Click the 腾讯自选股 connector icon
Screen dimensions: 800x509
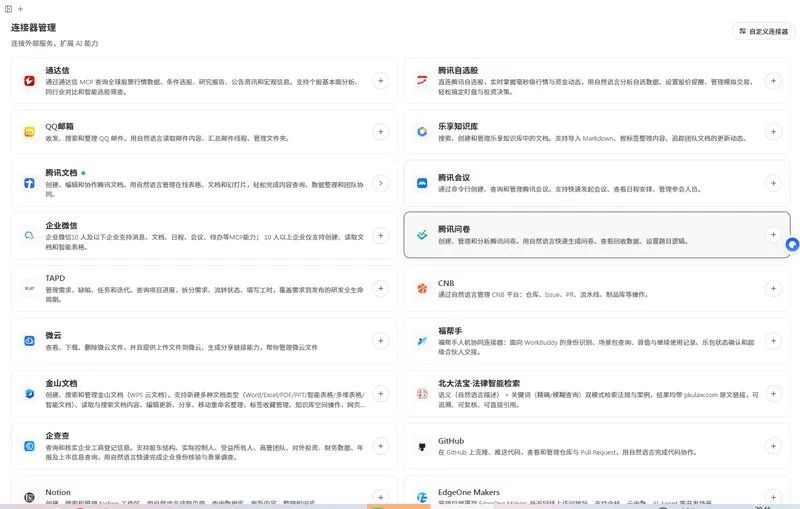point(422,81)
